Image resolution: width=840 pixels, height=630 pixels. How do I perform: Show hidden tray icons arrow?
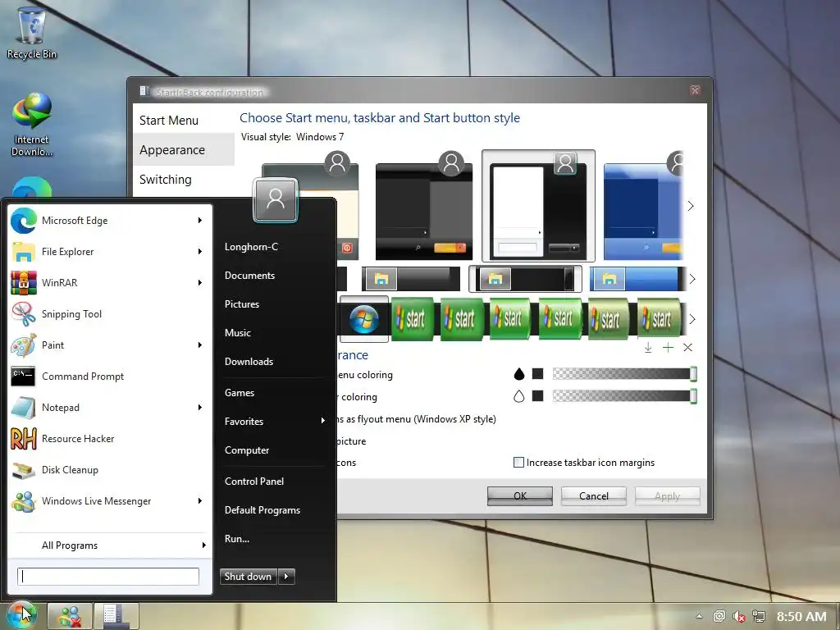(x=699, y=616)
